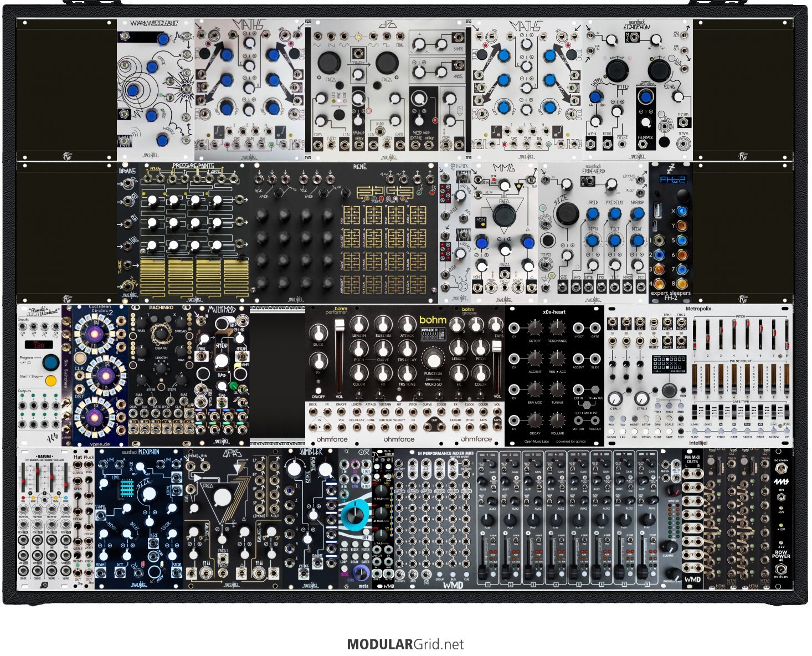
Task: Click the large bohm FUNCTION knob
Action: click(x=433, y=360)
